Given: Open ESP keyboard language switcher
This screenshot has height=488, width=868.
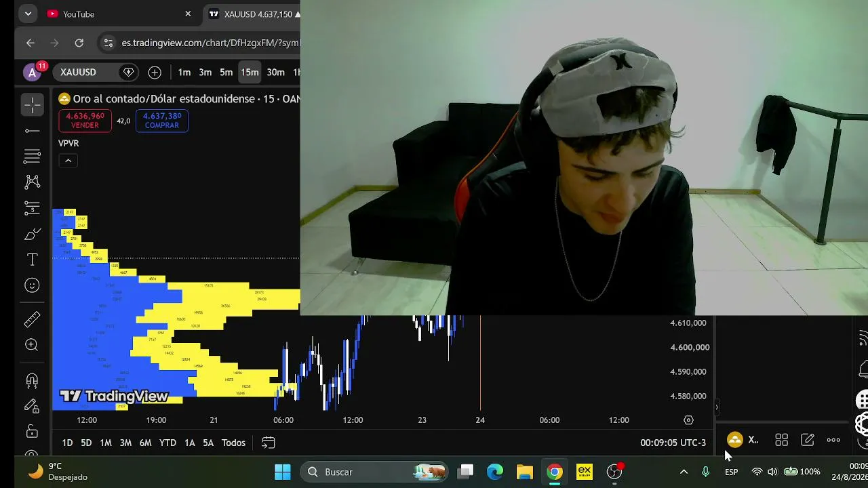Looking at the screenshot, I should (731, 472).
